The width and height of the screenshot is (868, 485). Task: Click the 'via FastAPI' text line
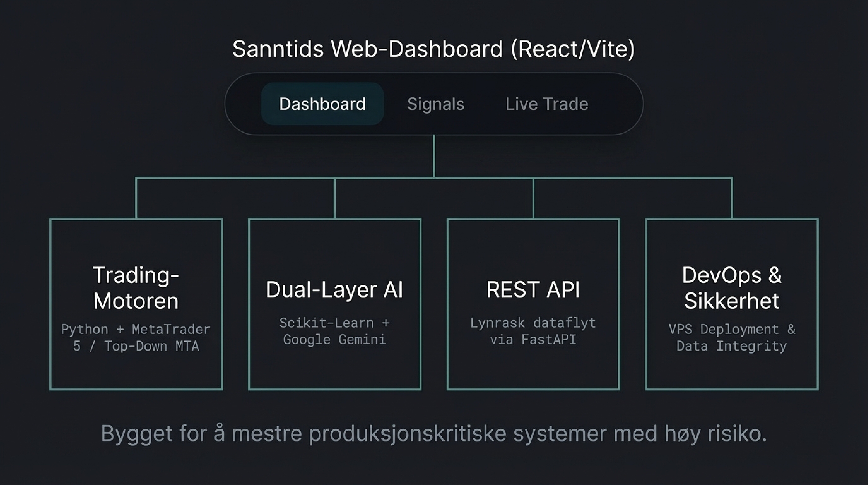point(533,339)
